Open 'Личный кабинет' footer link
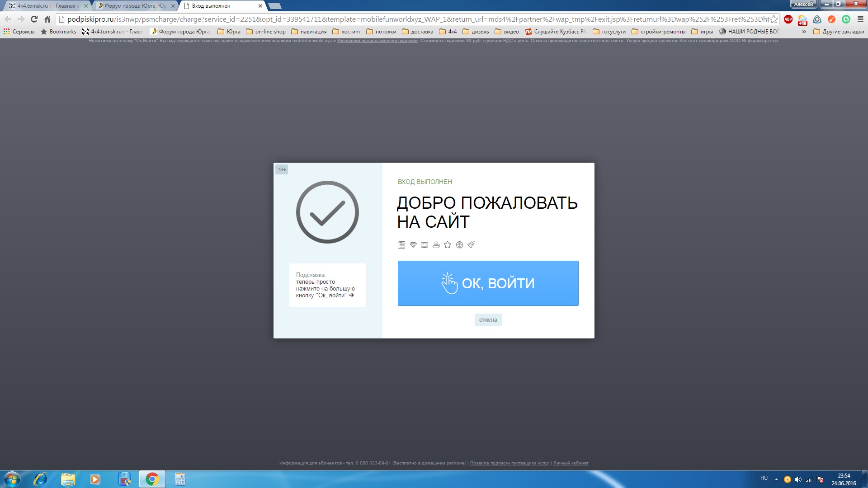 pyautogui.click(x=571, y=463)
